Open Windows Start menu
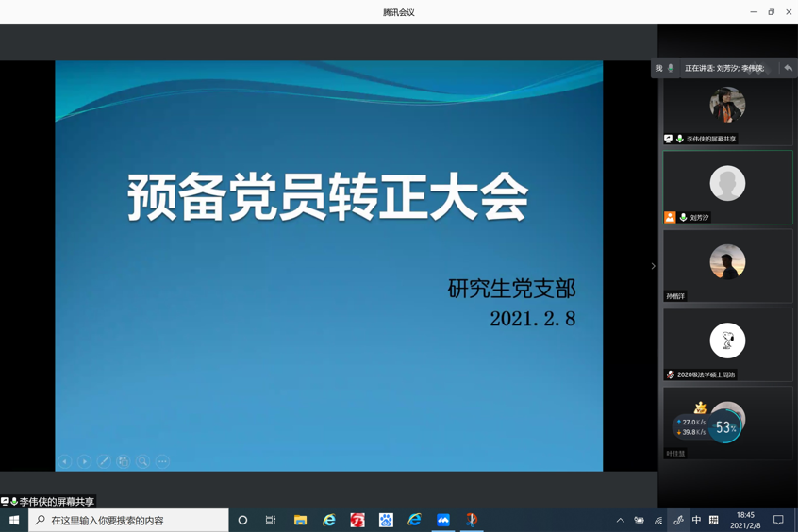 tap(14, 520)
